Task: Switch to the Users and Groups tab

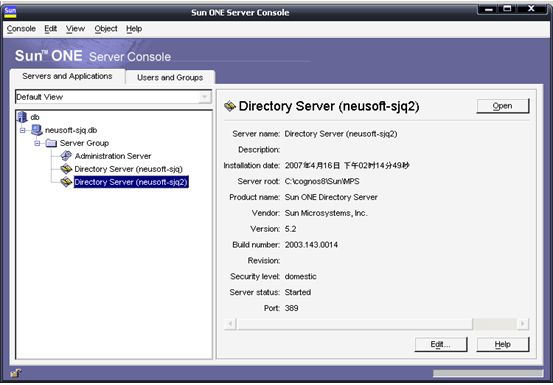Action: (170, 77)
